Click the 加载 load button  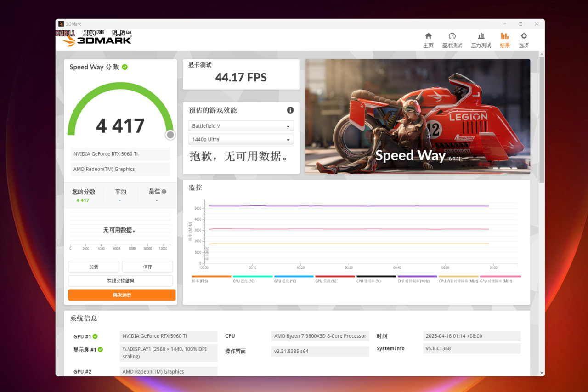[94, 267]
